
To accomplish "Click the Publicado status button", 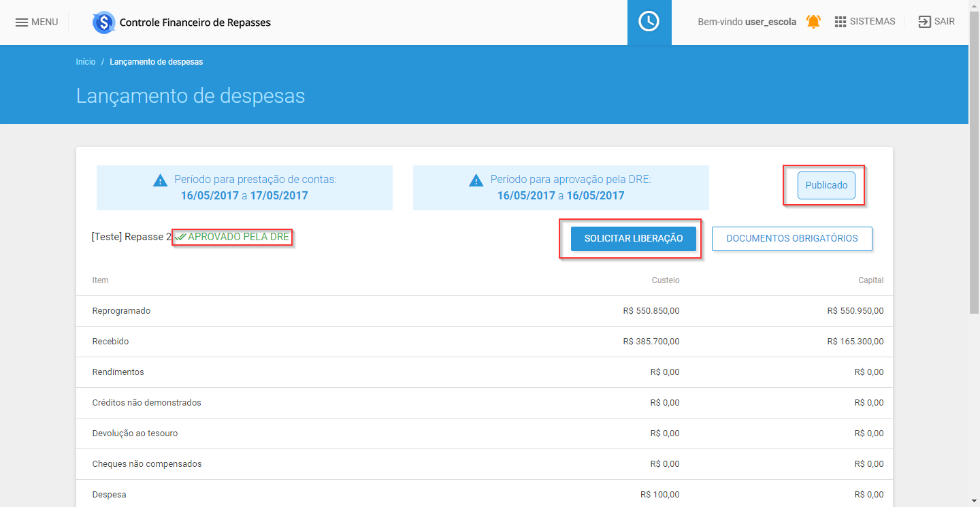I will [826, 185].
